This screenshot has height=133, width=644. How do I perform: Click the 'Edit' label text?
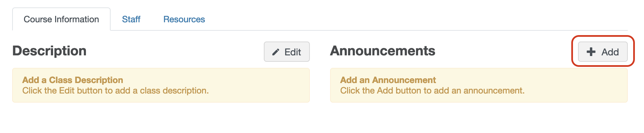click(x=293, y=52)
